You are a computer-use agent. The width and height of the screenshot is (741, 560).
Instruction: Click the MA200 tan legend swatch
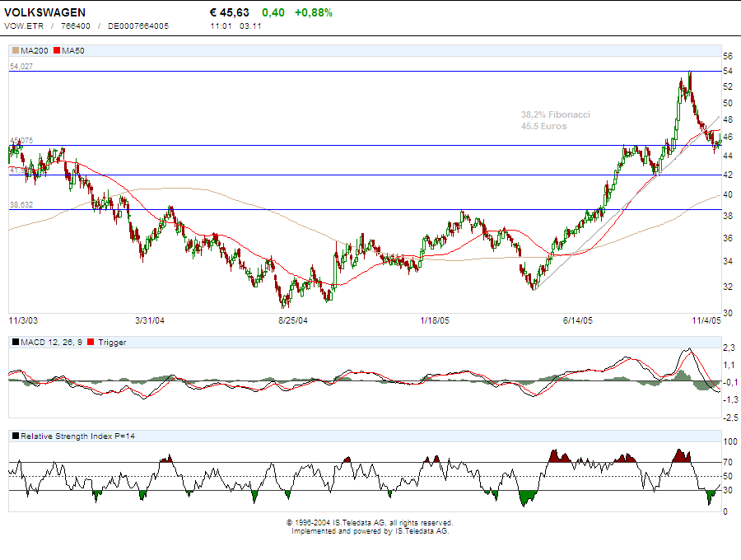(16, 50)
